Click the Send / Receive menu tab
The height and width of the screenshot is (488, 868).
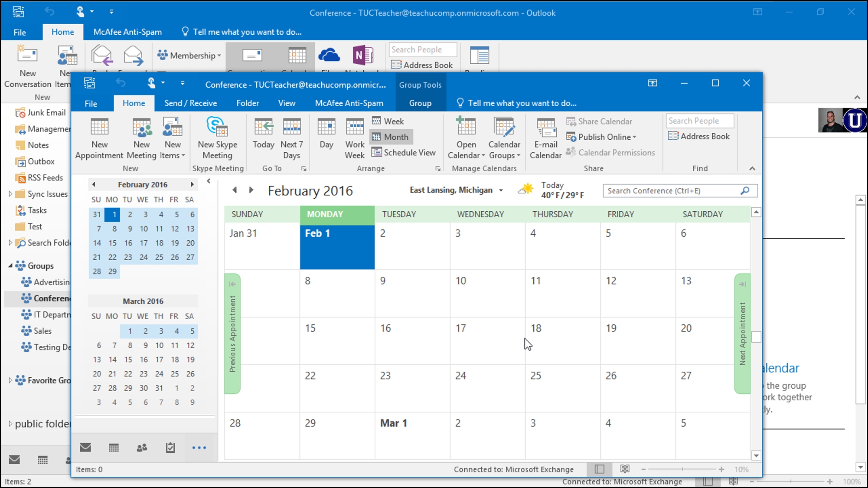[191, 103]
